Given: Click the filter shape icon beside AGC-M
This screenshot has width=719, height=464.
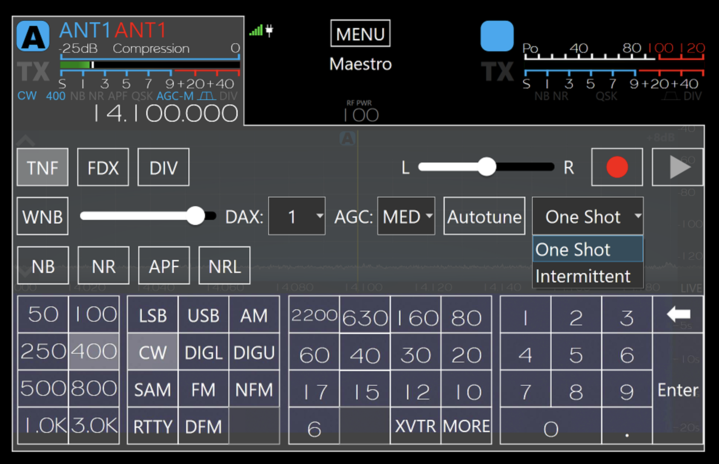Looking at the screenshot, I should click(x=206, y=96).
